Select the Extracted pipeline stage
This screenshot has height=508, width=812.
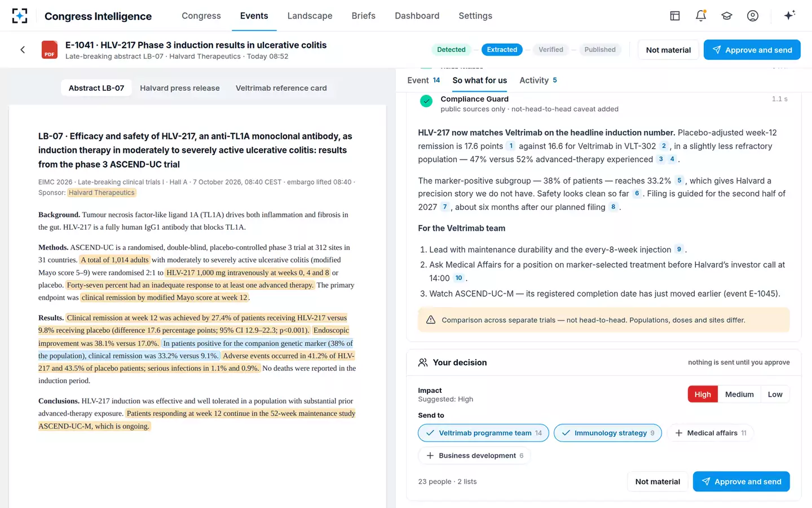(x=502, y=50)
